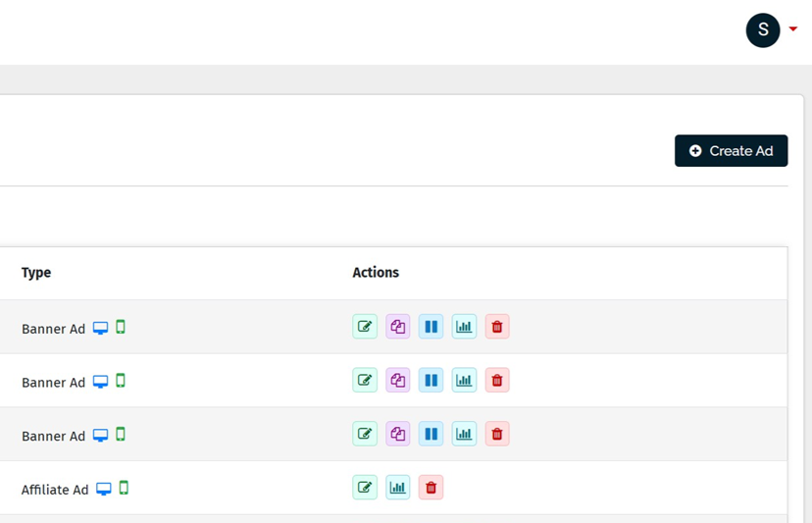Screen dimensions: 812x523
Task: Pause the second Banner Ad
Action: (431, 381)
